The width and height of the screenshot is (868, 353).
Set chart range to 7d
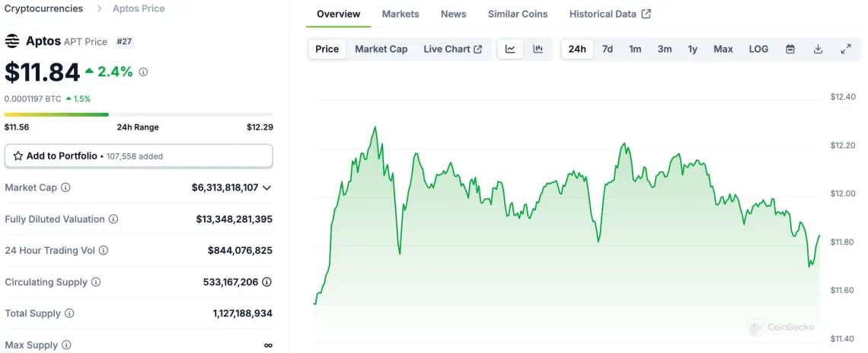608,49
